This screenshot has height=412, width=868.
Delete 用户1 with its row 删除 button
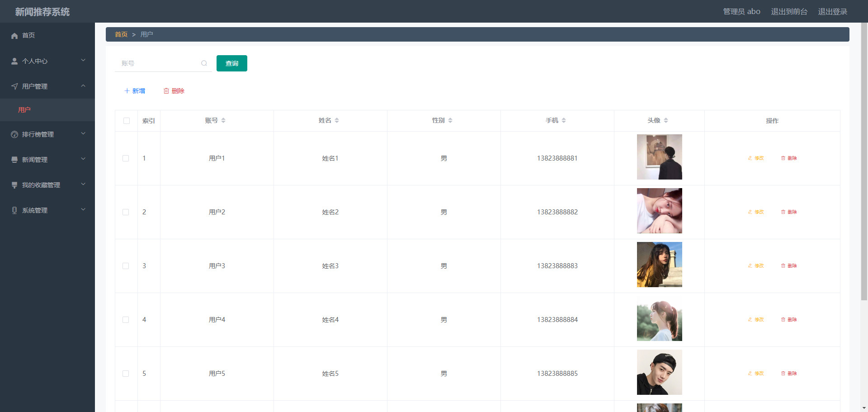point(789,158)
